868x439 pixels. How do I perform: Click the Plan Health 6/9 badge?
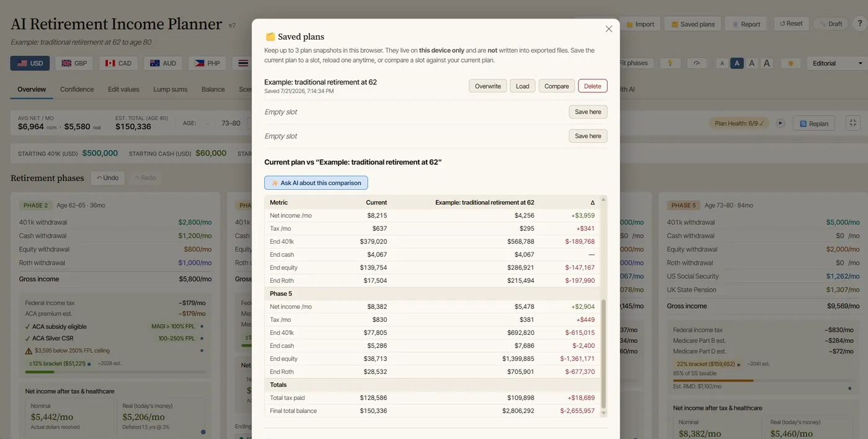(x=739, y=123)
